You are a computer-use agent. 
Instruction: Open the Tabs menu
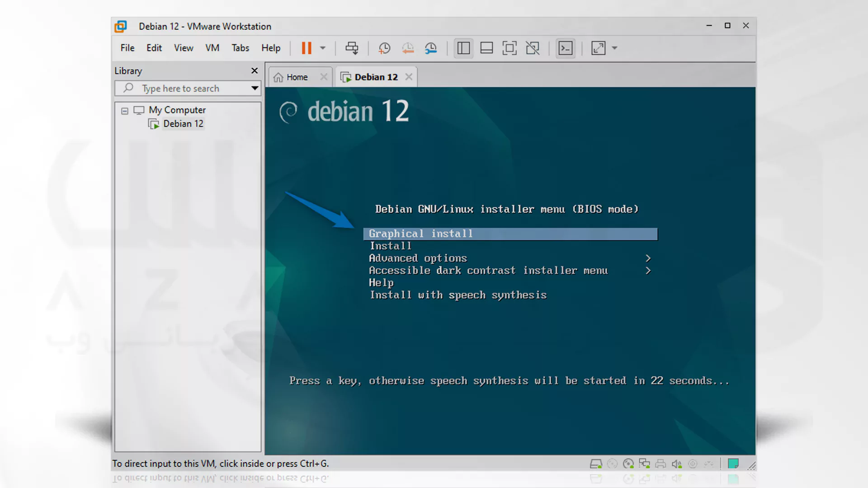click(x=240, y=48)
